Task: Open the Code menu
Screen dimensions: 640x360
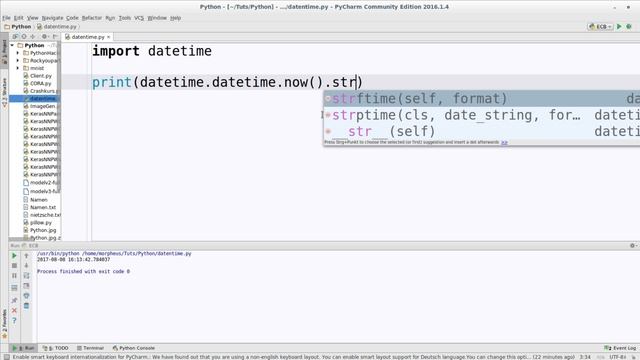Action: (x=72, y=18)
